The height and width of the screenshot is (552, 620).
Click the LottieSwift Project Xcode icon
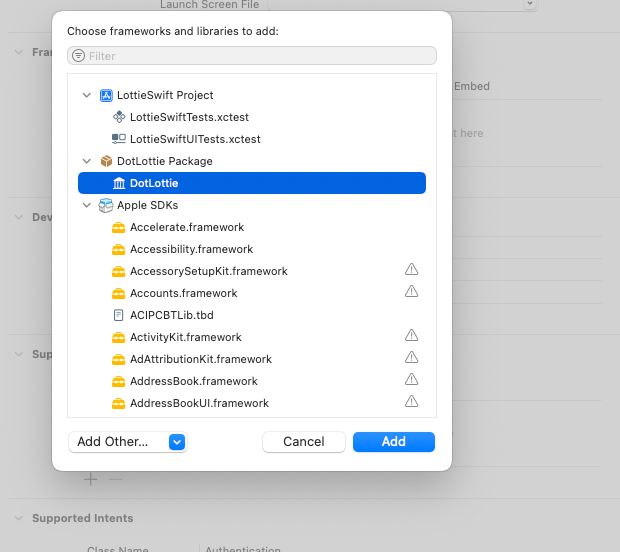coord(106,95)
